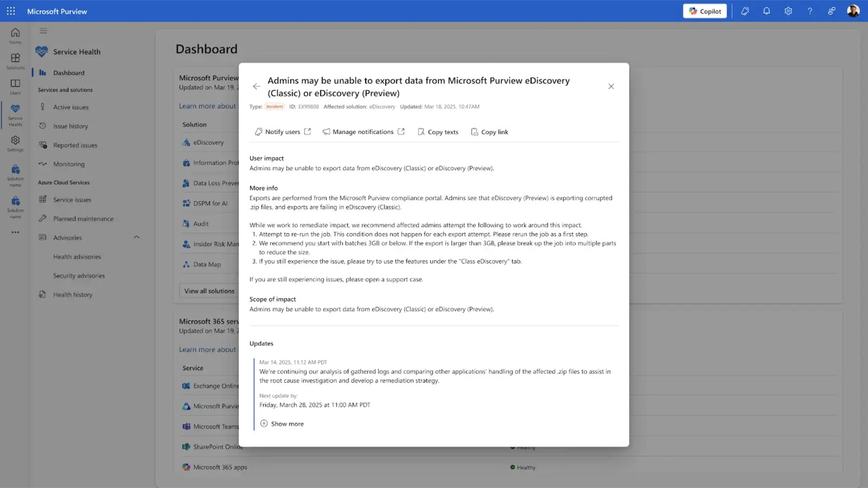Collapse the Advisories section chevron
The width and height of the screenshot is (868, 488).
click(x=137, y=237)
